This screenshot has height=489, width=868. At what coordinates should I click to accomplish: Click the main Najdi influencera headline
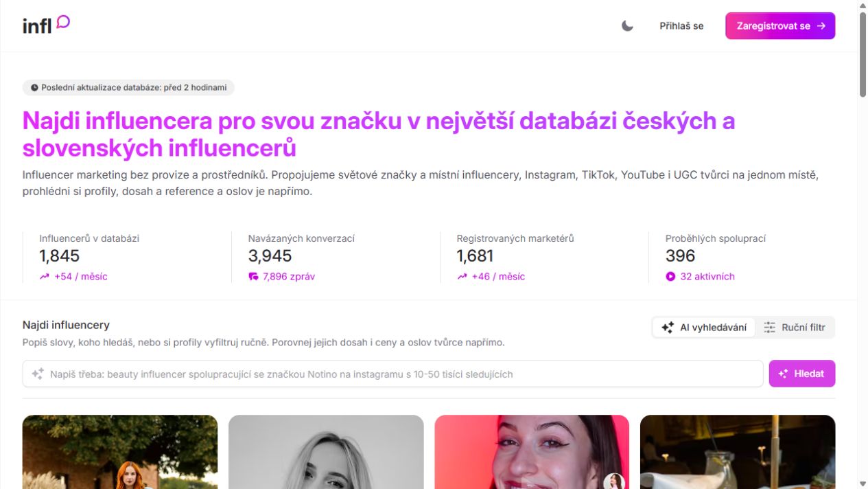(379, 134)
